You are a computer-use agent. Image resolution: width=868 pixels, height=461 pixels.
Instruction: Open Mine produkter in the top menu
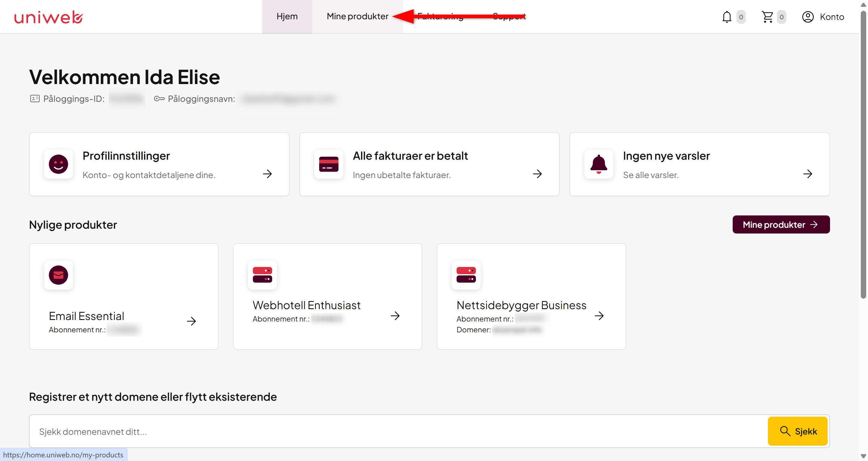click(357, 17)
